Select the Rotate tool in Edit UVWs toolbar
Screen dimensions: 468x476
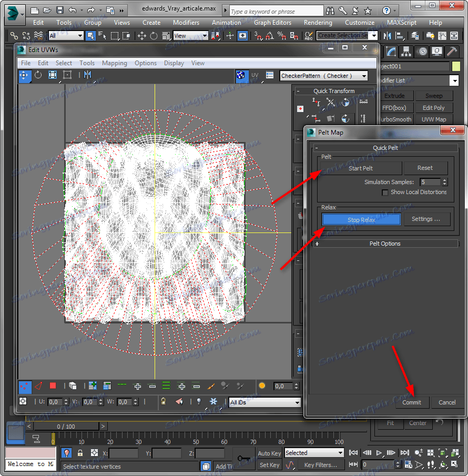38,75
